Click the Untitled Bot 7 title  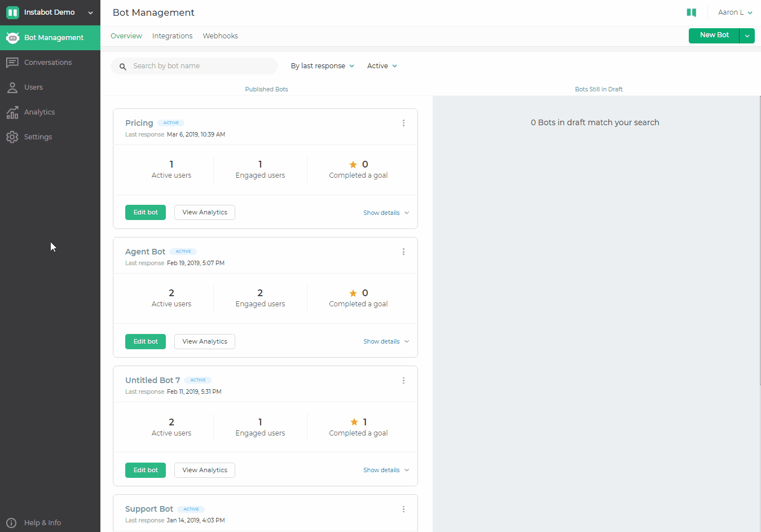(152, 380)
